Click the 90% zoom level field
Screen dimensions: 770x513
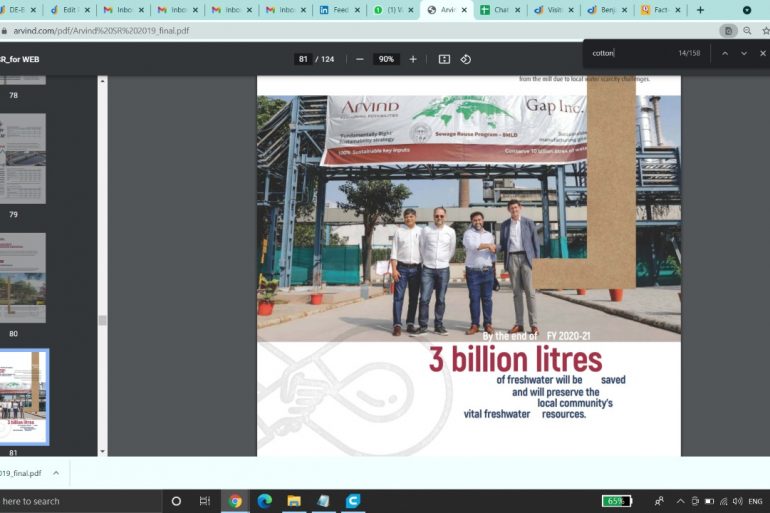[386, 59]
